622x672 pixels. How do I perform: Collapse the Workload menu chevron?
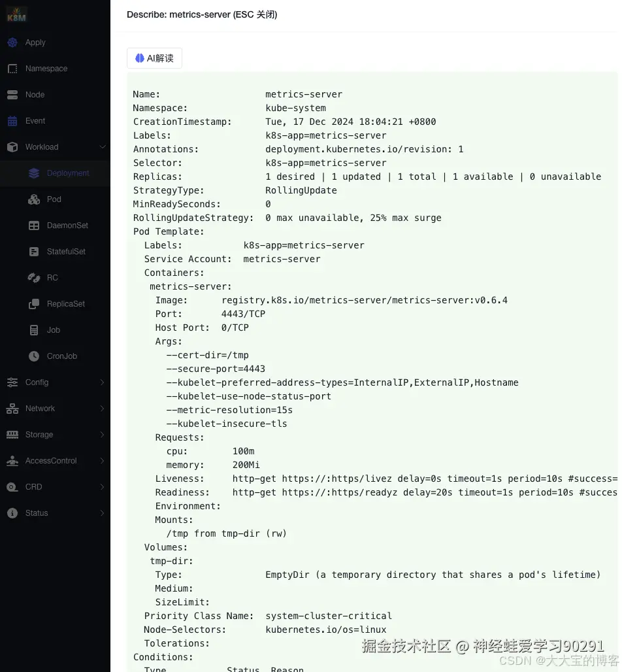[x=103, y=147]
